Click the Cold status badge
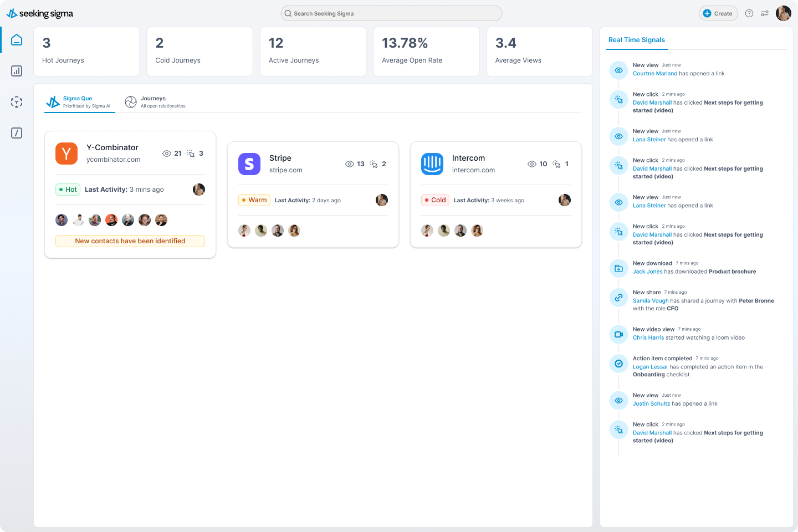Viewport: 798px width, 532px height. [x=435, y=200]
